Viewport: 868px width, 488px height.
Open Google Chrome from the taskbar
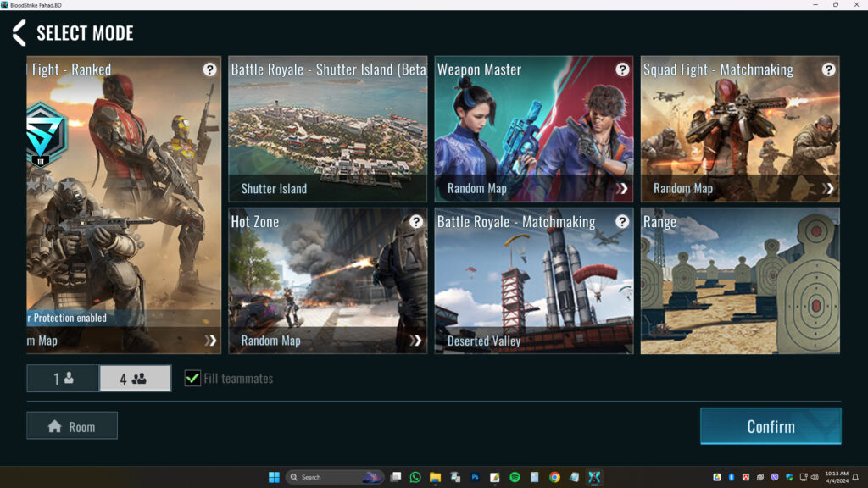pyautogui.click(x=554, y=477)
